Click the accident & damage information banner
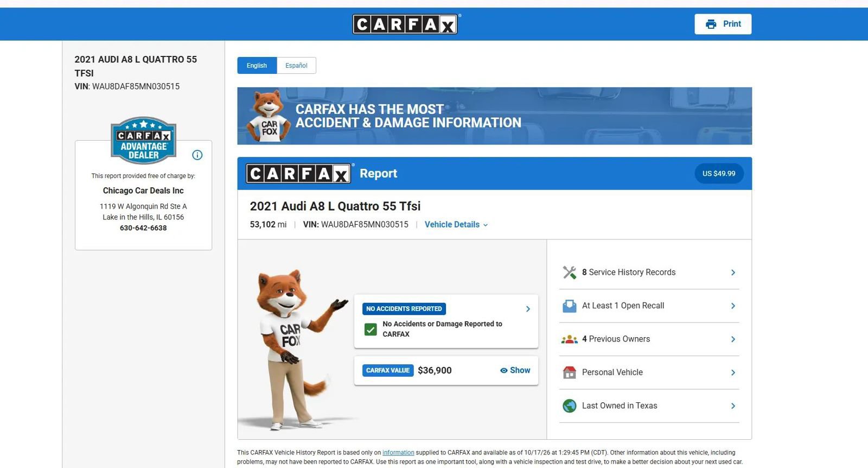 494,116
